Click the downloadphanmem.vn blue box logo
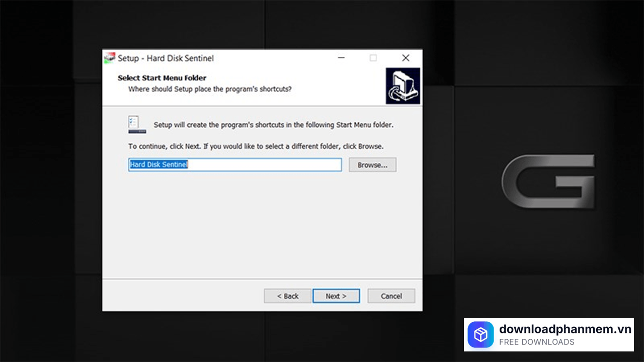Image resolution: width=644 pixels, height=362 pixels. [480, 335]
